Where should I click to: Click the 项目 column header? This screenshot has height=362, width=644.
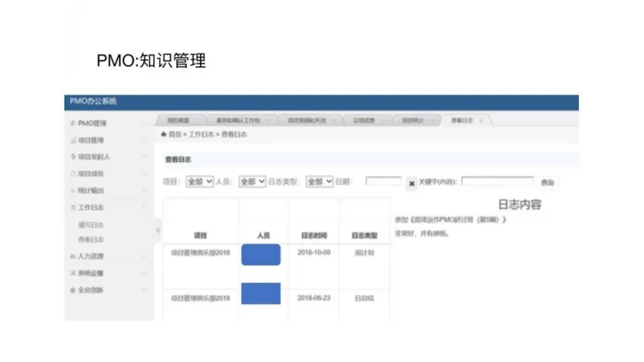coord(200,235)
